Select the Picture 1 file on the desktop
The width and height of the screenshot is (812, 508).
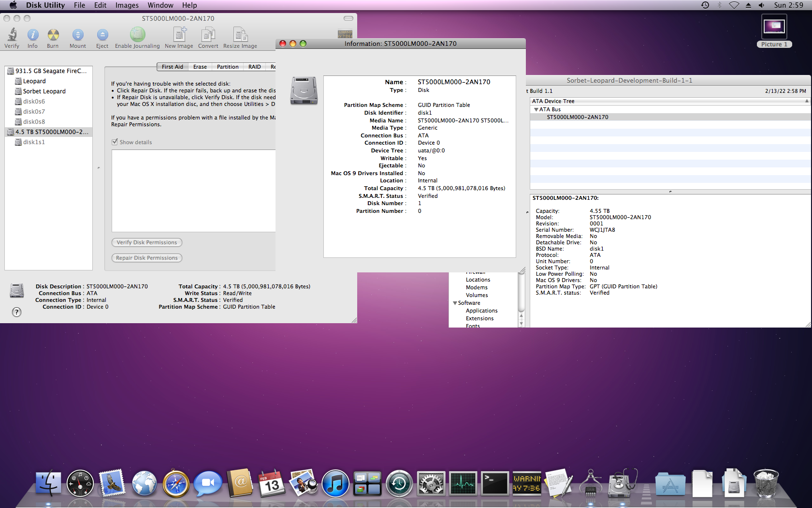[x=774, y=31]
